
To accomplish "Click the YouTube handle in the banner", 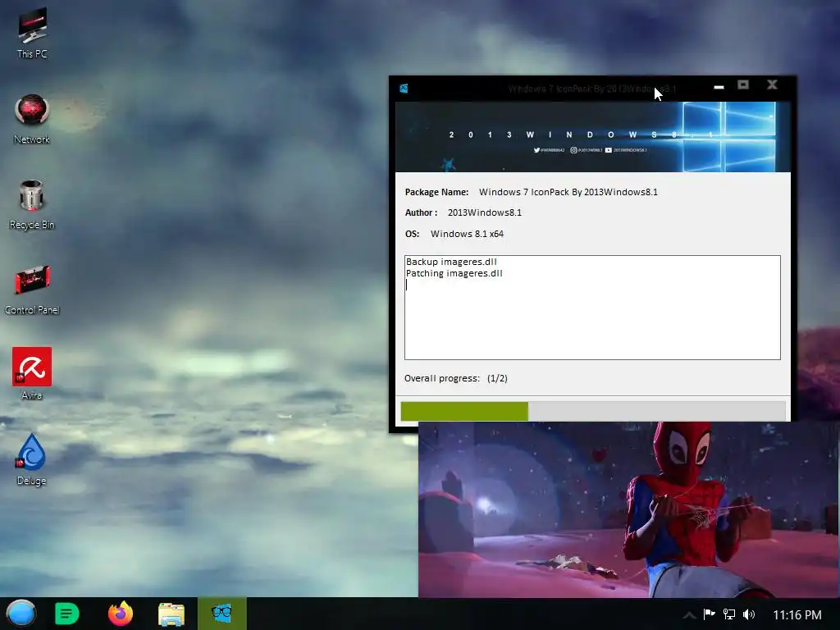I will click(626, 150).
